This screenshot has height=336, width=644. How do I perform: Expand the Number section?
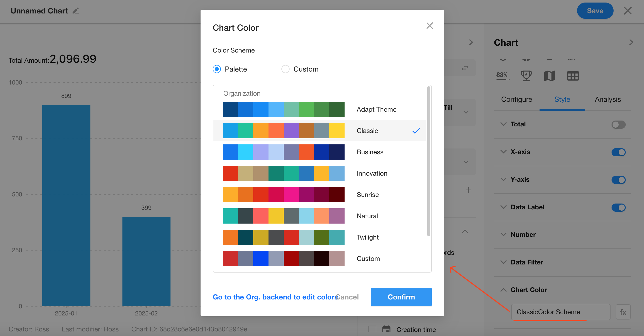523,234
